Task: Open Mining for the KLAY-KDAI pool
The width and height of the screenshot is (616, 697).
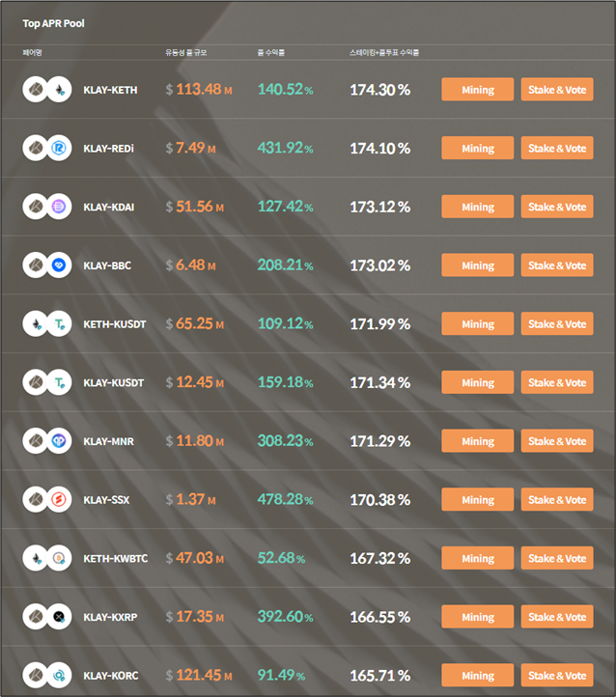Action: [477, 207]
